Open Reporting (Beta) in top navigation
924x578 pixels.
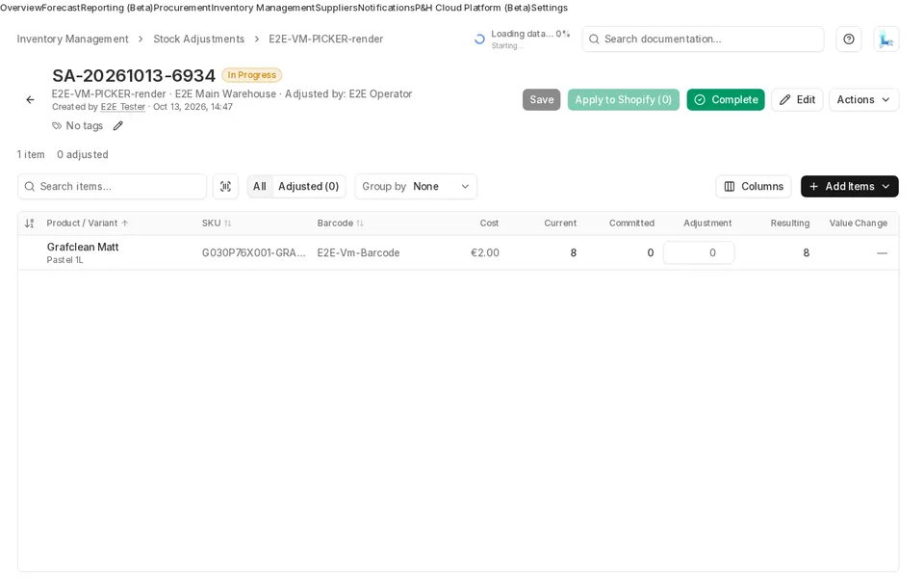tap(116, 8)
